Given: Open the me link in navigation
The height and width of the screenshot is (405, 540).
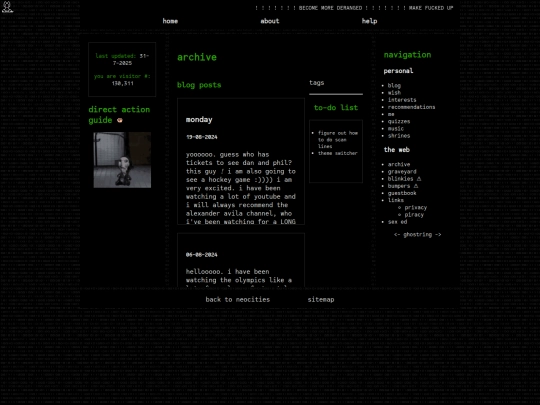Looking at the screenshot, I should coord(391,114).
